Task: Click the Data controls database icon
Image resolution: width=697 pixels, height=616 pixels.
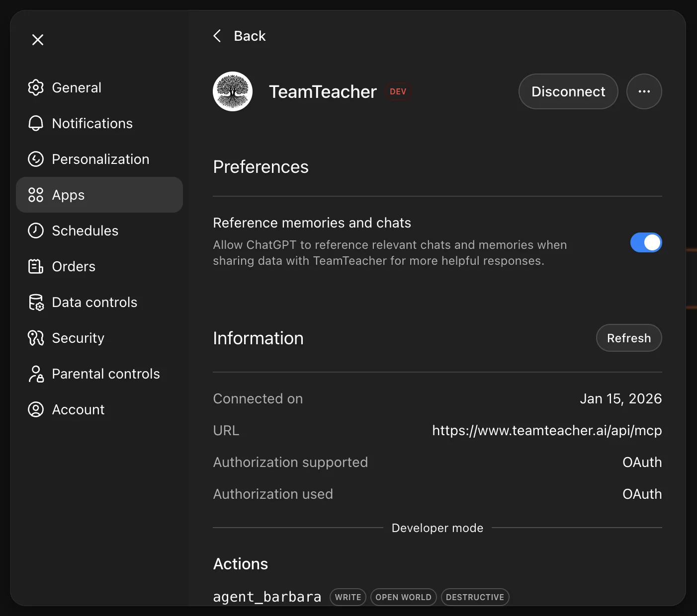Action: coord(35,302)
